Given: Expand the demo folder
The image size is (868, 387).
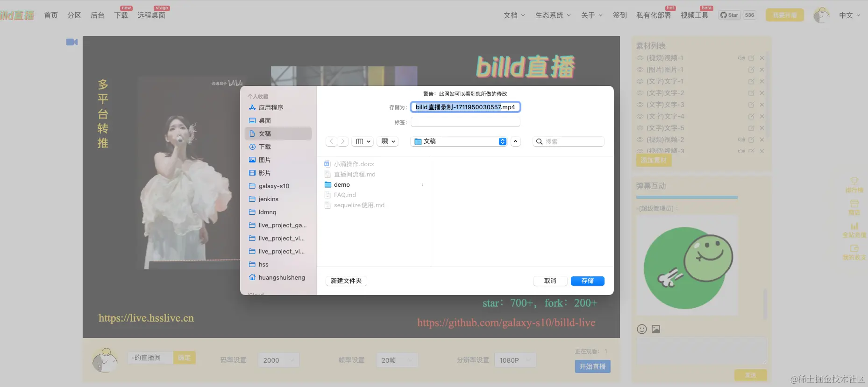Looking at the screenshot, I should [422, 185].
